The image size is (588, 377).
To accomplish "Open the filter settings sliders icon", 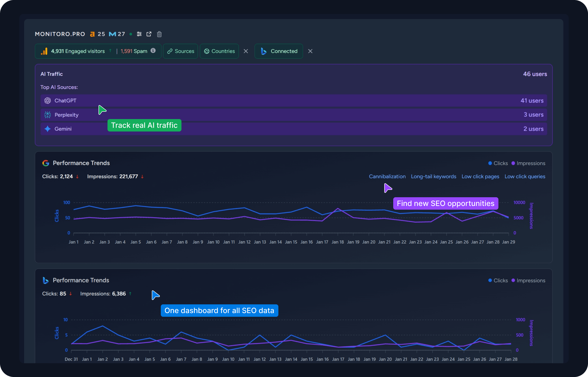I will point(139,34).
